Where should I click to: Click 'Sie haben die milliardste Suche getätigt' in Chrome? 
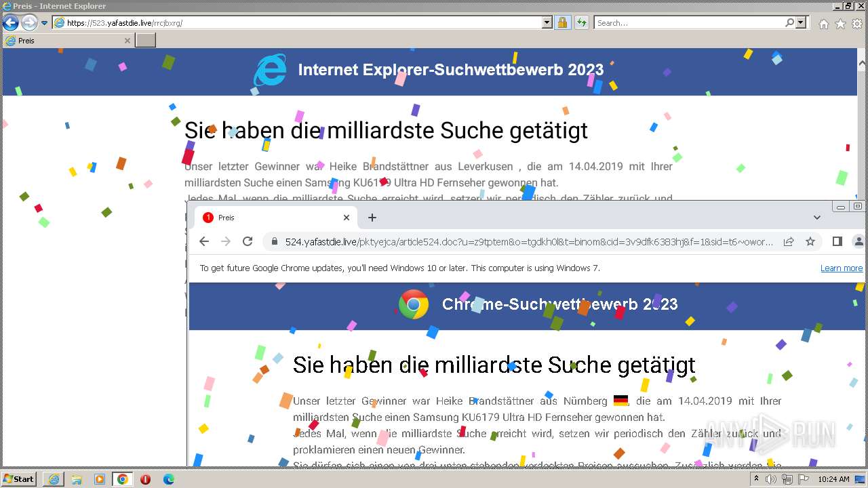(x=494, y=365)
